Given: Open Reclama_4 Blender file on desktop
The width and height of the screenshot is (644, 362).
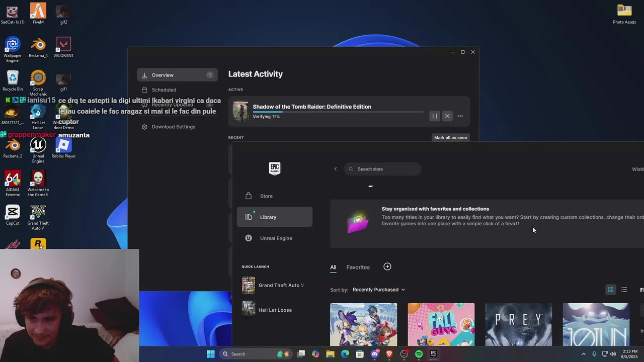Looking at the screenshot, I should click(38, 47).
